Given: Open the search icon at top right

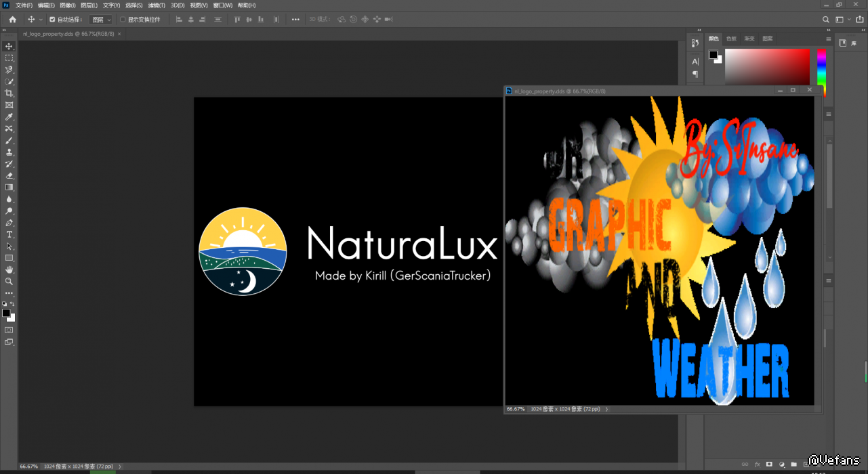Looking at the screenshot, I should 825,20.
